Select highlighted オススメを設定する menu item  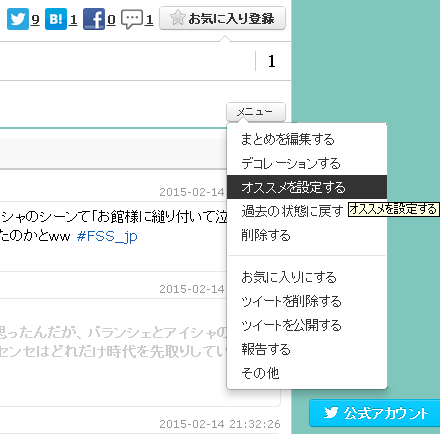click(307, 187)
